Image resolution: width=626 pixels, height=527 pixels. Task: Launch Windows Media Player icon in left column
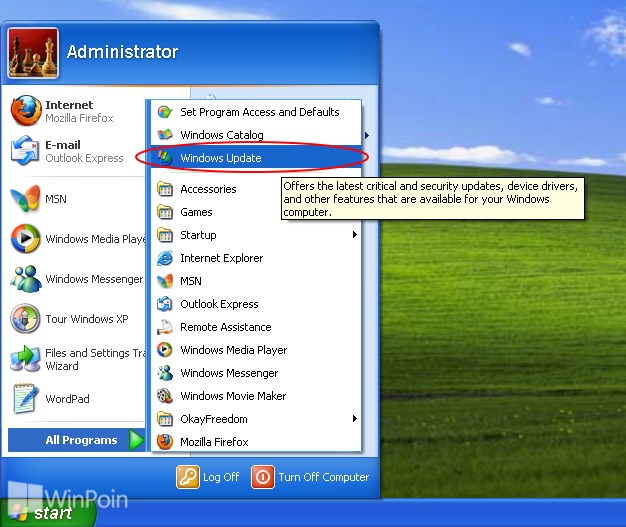26,239
